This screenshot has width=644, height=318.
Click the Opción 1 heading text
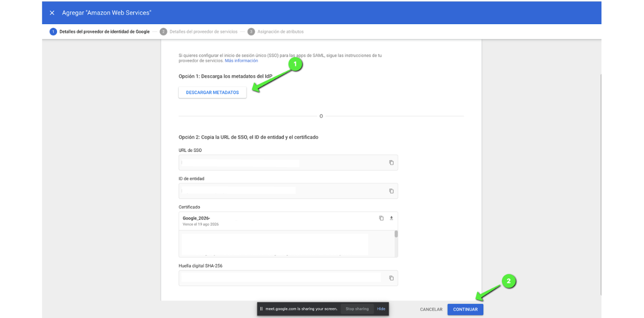(226, 76)
